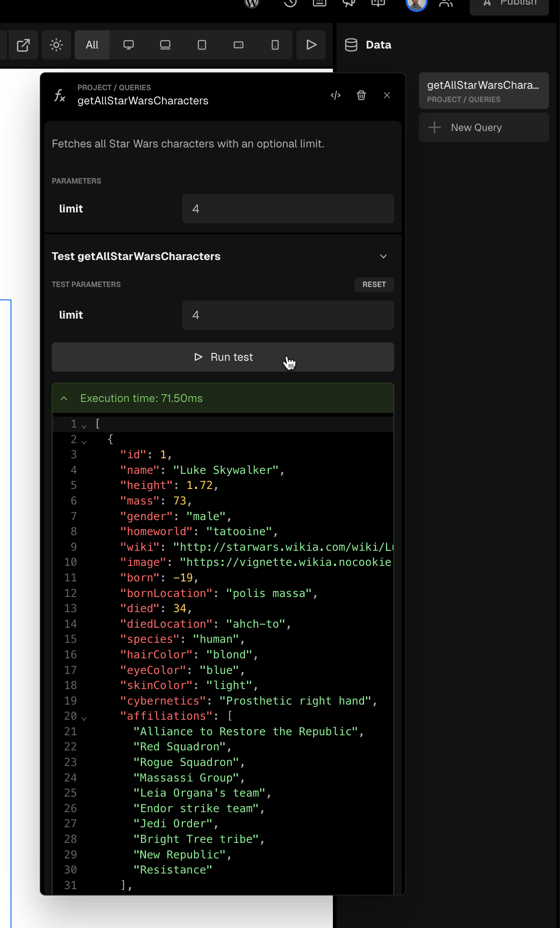Fold JSON array at line 1

(84, 426)
